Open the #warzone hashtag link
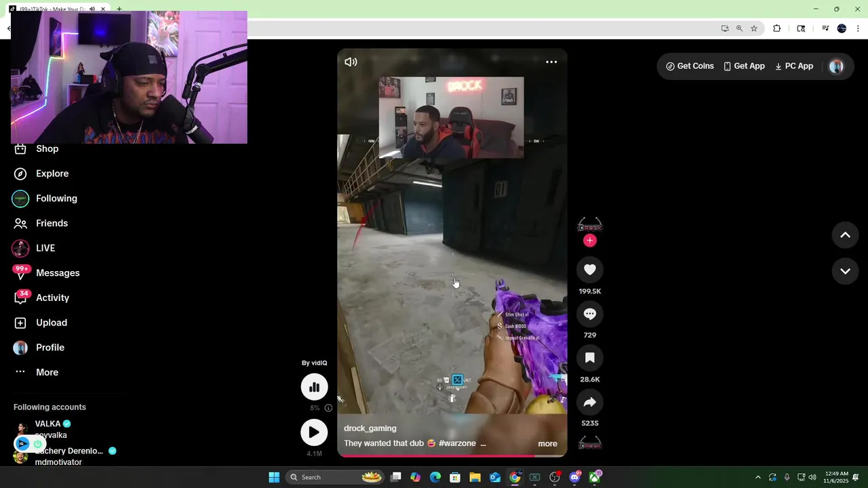The image size is (868, 488). tap(457, 443)
